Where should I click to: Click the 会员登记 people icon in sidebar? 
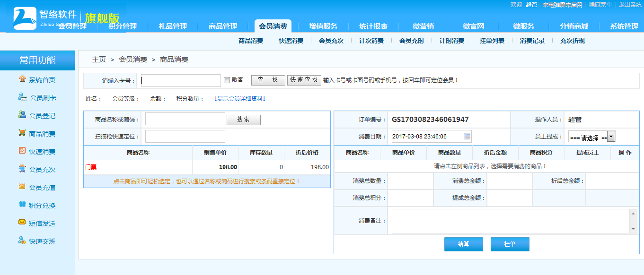[22, 115]
